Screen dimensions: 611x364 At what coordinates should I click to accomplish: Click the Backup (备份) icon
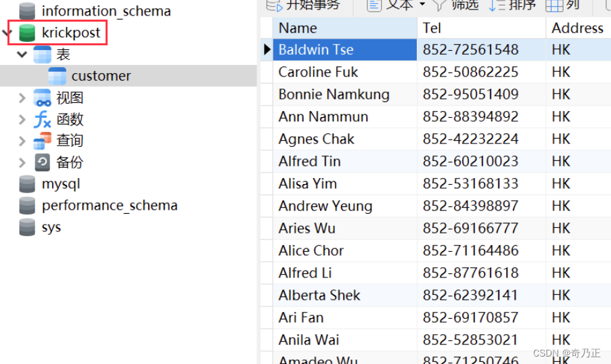tap(42, 162)
